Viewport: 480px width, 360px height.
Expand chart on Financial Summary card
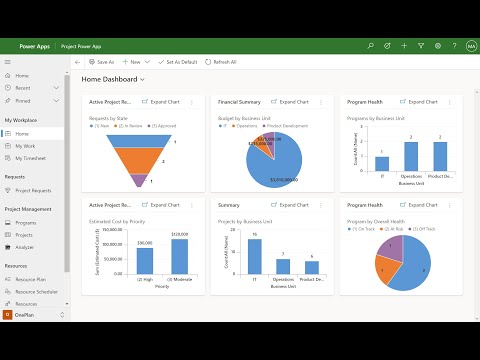pos(290,102)
